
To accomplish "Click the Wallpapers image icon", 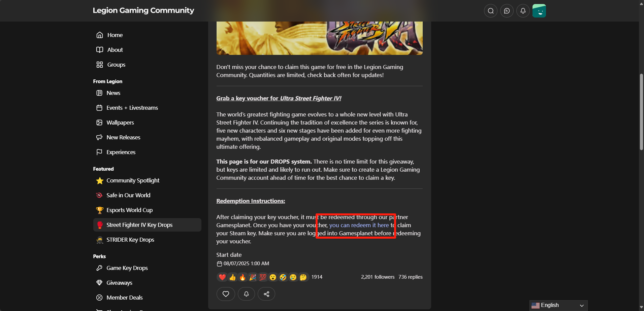I will pos(99,123).
